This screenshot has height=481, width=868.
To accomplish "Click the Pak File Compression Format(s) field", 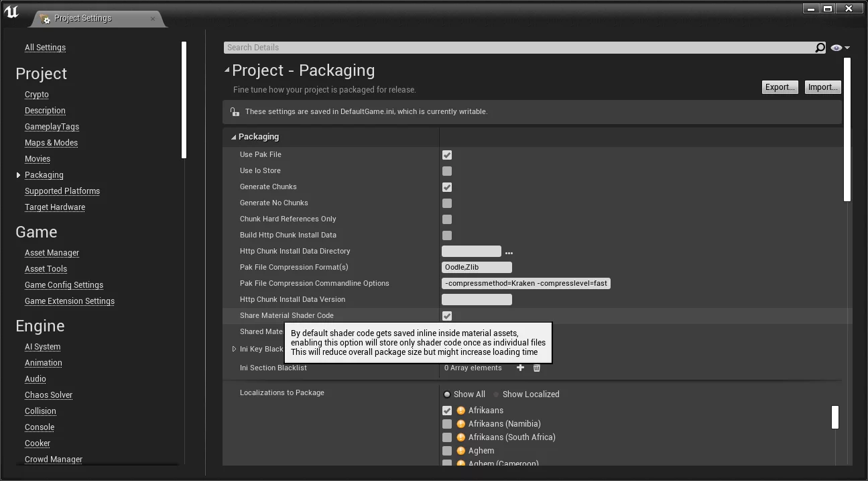I will (x=477, y=267).
